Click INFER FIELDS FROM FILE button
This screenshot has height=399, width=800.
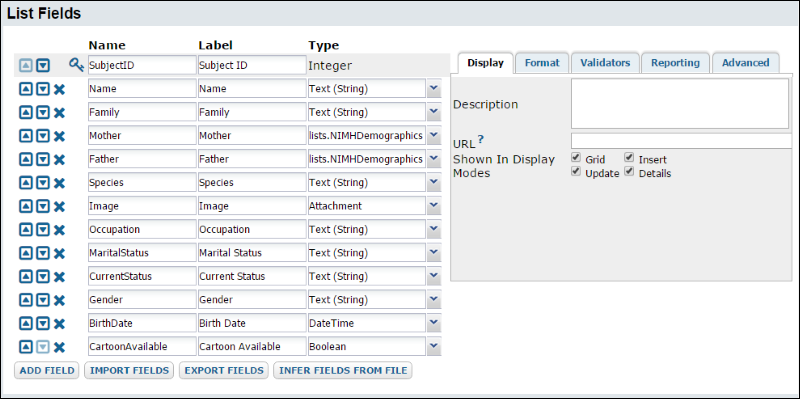click(343, 370)
